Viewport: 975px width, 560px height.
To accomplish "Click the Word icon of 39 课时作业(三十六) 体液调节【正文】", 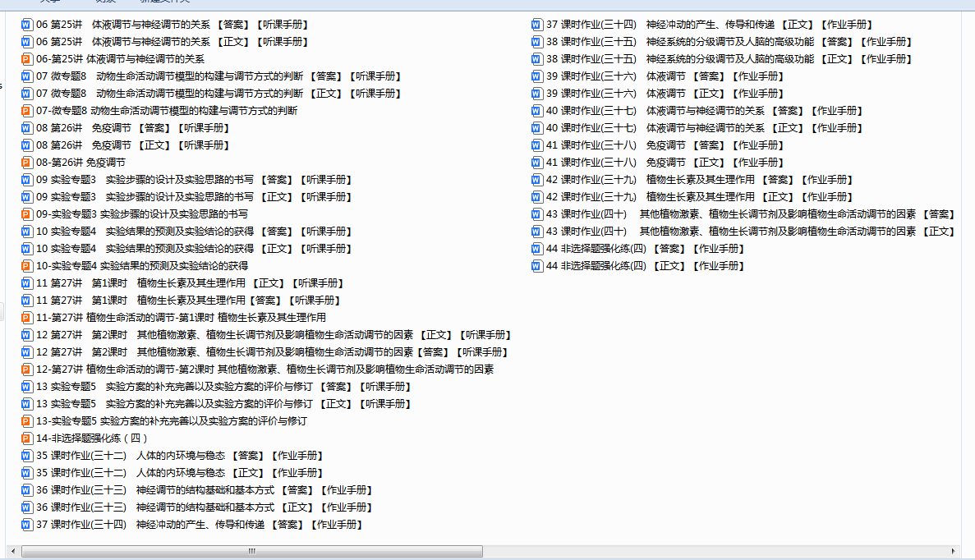I will click(x=537, y=94).
